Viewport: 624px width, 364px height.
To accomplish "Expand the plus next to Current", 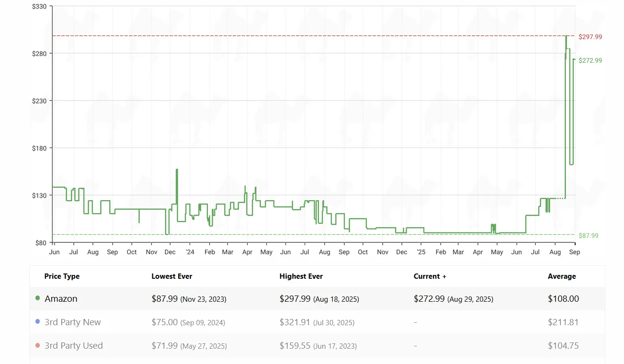I will [x=444, y=276].
